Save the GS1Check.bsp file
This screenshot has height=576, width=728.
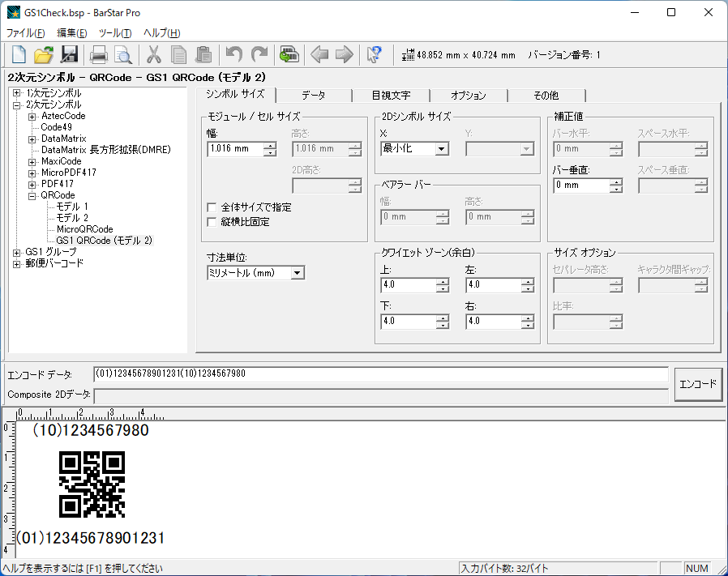click(x=70, y=54)
